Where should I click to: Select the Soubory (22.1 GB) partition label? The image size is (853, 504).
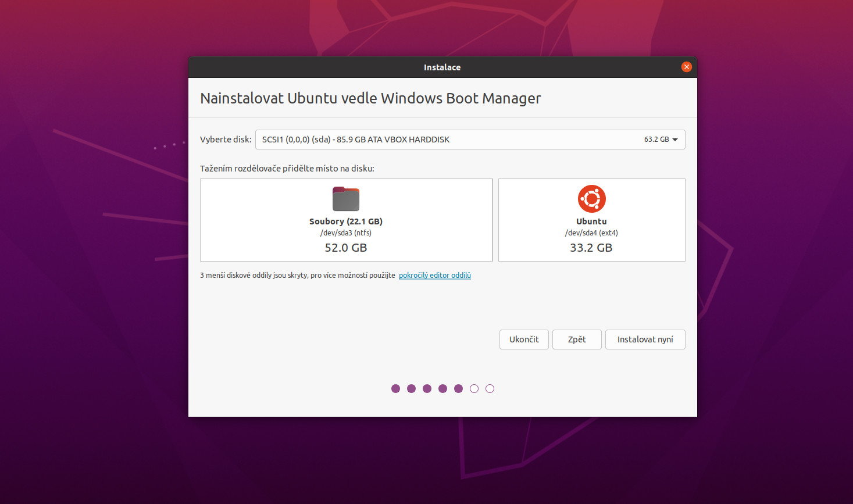(x=346, y=221)
